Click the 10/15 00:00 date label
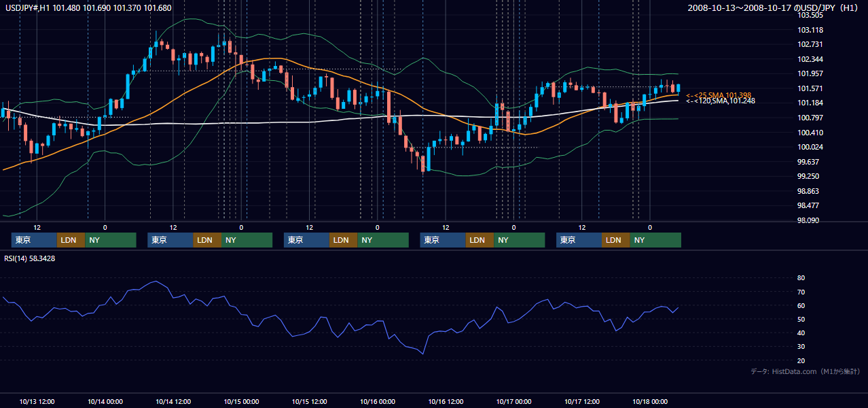Image resolution: width=868 pixels, height=408 pixels. (x=241, y=401)
